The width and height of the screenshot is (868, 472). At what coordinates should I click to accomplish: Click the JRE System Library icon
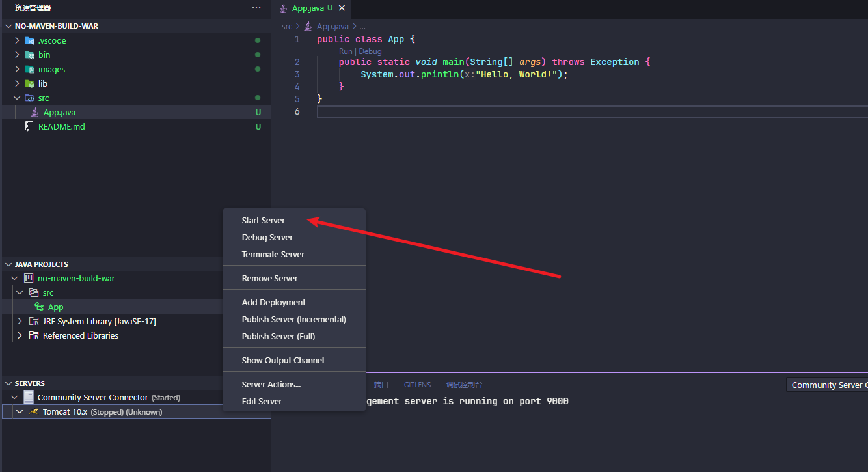[34, 322]
